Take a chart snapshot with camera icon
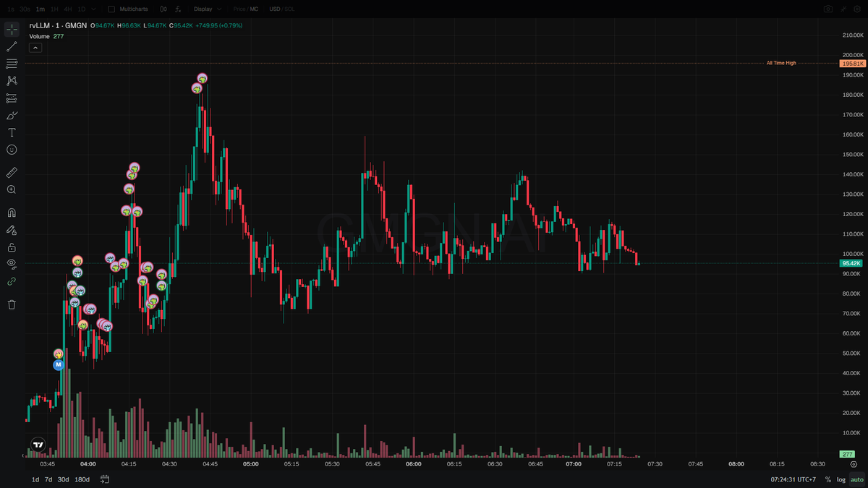Image resolution: width=868 pixels, height=488 pixels. (827, 9)
